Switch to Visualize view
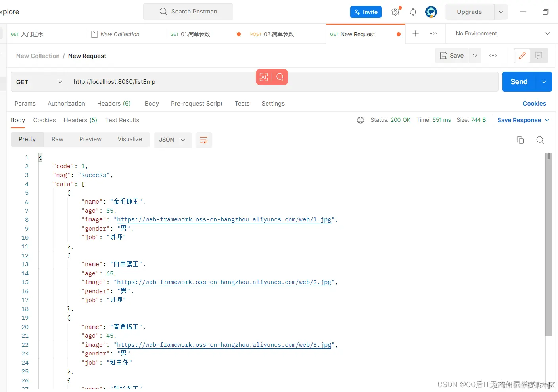Viewport: 558px width, 392px height. pos(130,139)
